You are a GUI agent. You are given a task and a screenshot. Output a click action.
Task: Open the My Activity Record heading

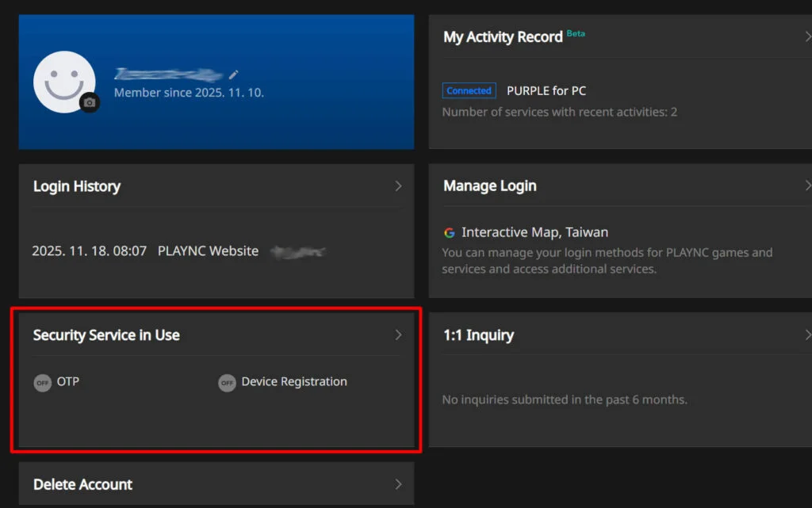503,37
